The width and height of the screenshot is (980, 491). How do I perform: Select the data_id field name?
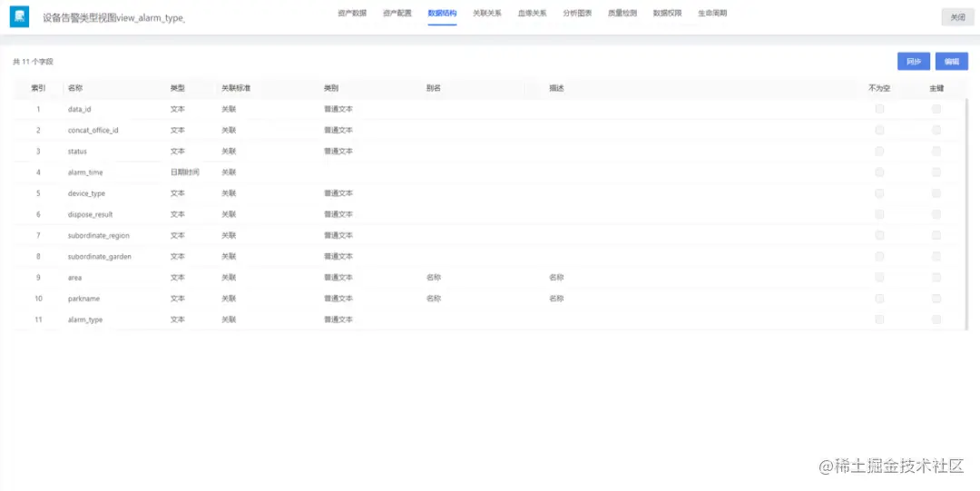click(79, 109)
